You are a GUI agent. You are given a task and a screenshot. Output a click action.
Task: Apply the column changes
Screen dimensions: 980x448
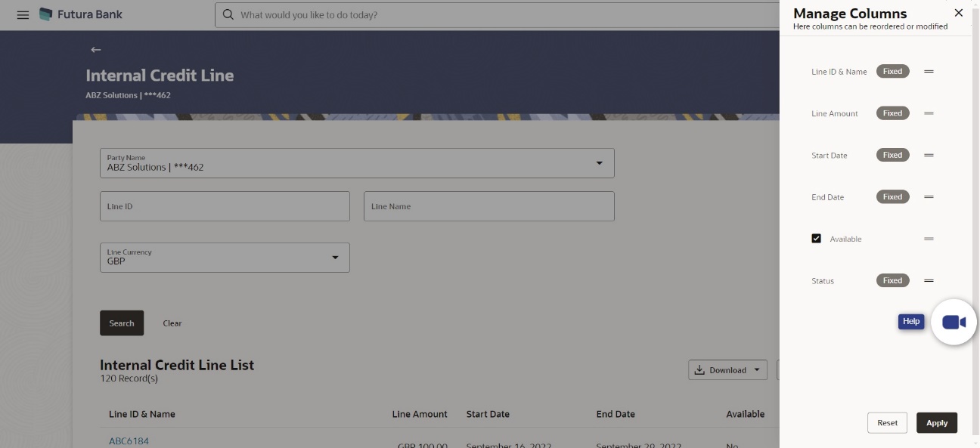click(x=937, y=423)
